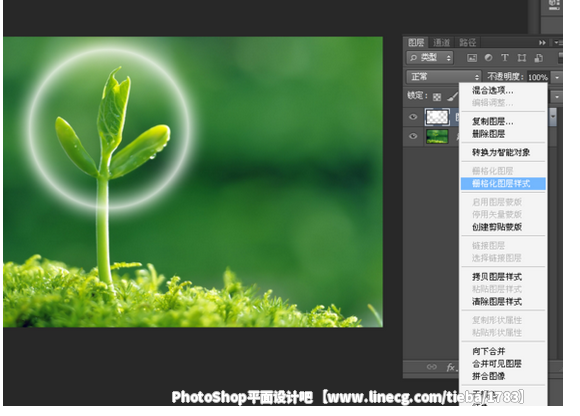Click the layers list scrollbar arrow
The image size is (580, 416).
tap(553, 116)
